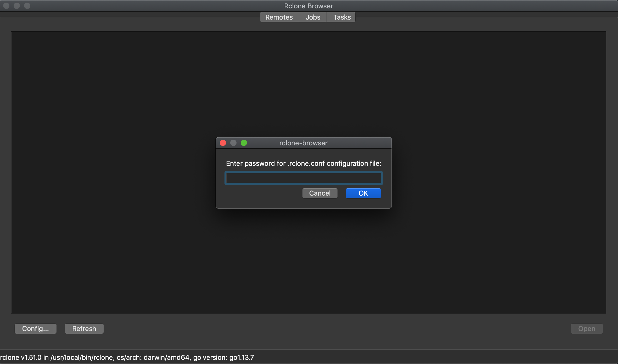618x364 pixels.
Task: Click the rclone-browser dialog title
Action: [x=304, y=143]
